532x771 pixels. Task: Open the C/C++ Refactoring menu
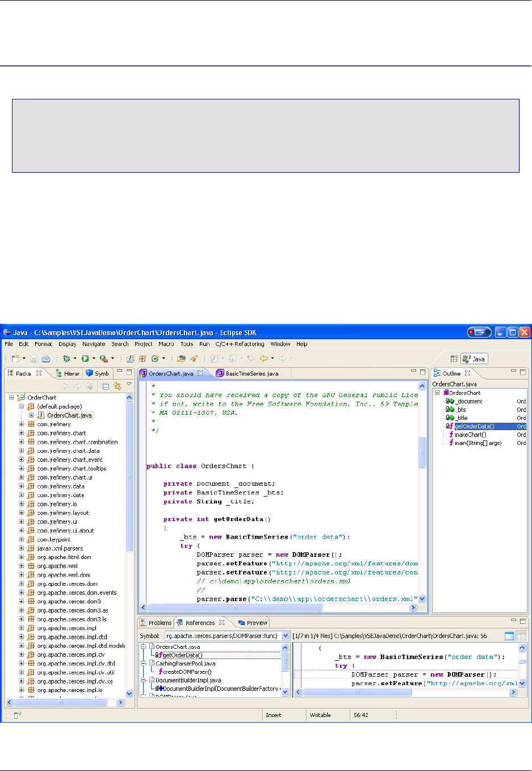click(240, 344)
